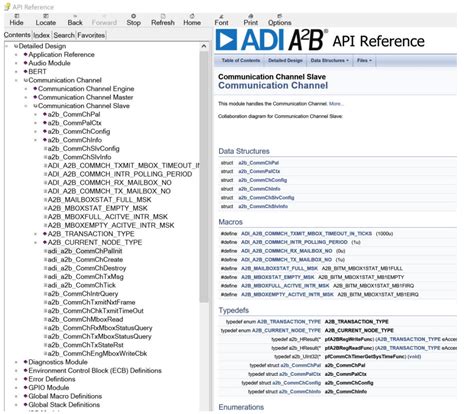Click the API Reference window title icon

click(x=7, y=7)
